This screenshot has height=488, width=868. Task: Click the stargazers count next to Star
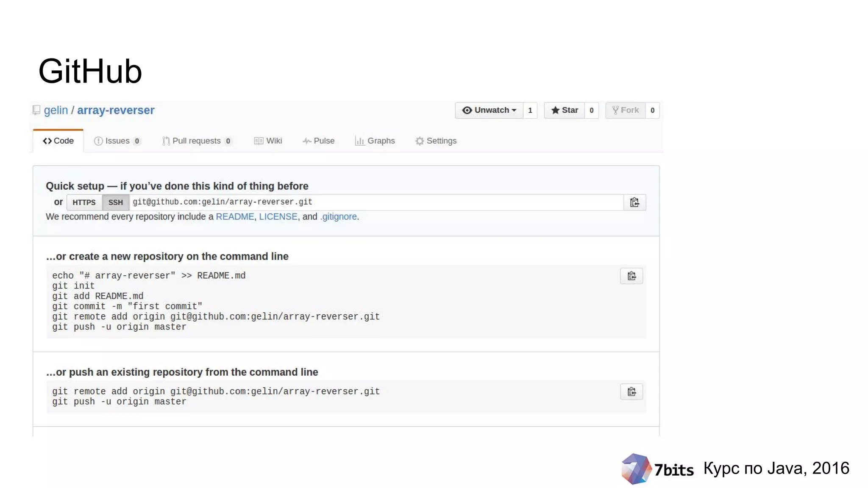[x=592, y=110]
